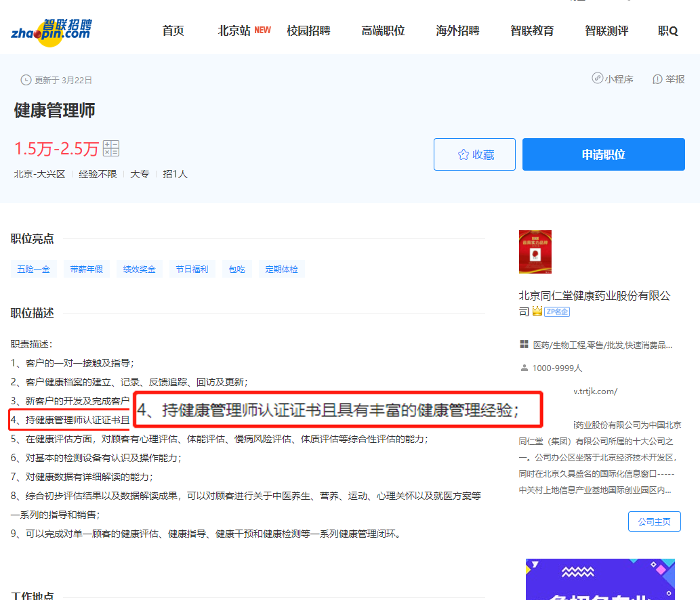Click the company description paragraph
Image resolution: width=700 pixels, height=600 pixels.
click(600, 457)
